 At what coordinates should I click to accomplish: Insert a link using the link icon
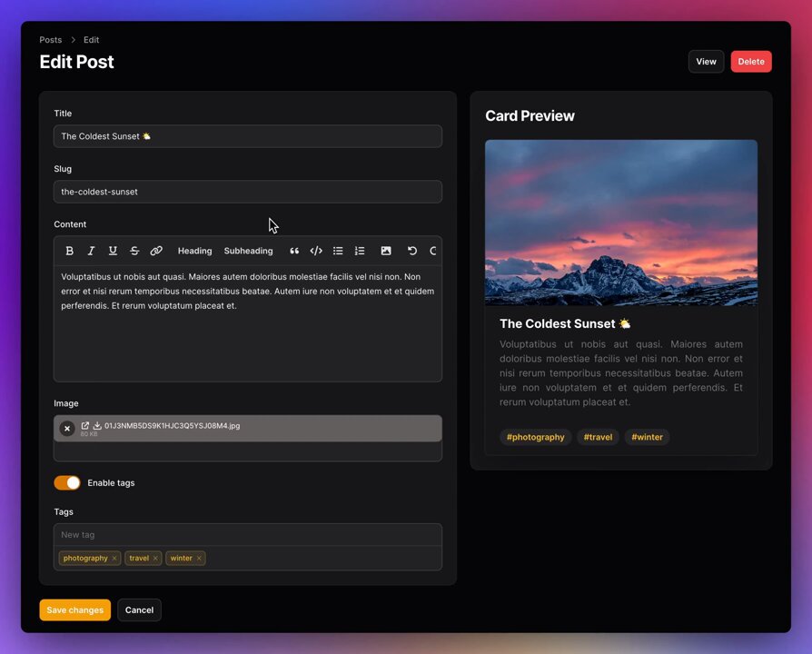156,251
